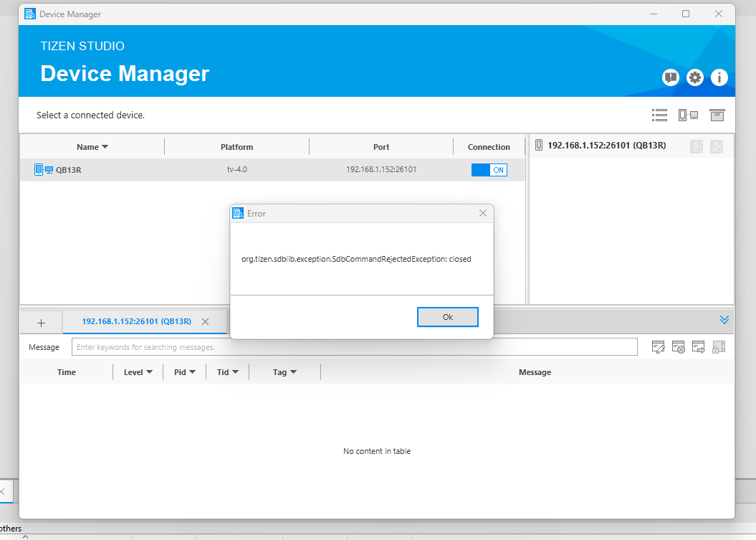Open the device list view icon

tap(659, 115)
